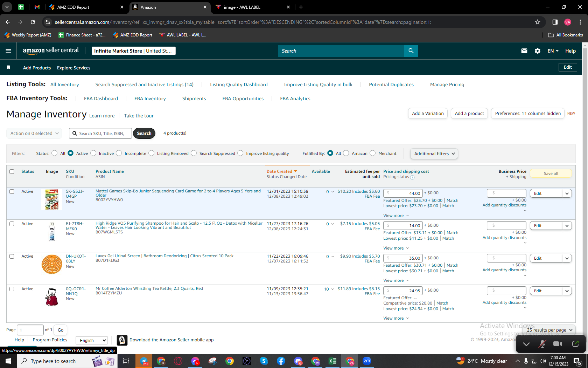This screenshot has width=588, height=368.
Task: Open the Shipments menu link
Action: pyautogui.click(x=194, y=98)
